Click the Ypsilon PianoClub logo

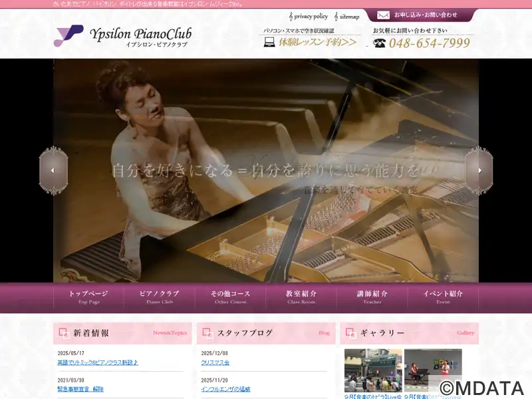point(122,36)
